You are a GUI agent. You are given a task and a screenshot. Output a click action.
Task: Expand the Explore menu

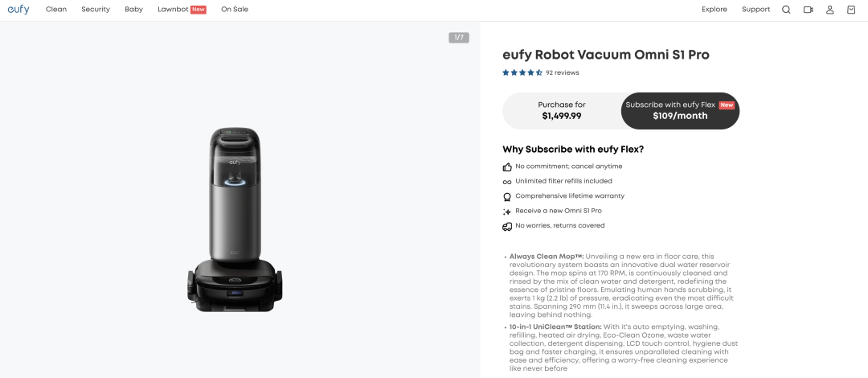pos(714,10)
